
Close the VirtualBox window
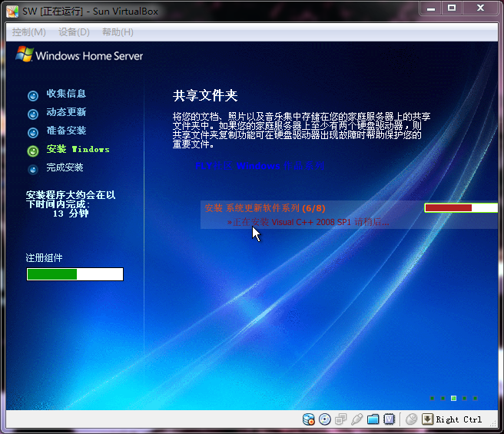[x=480, y=8]
